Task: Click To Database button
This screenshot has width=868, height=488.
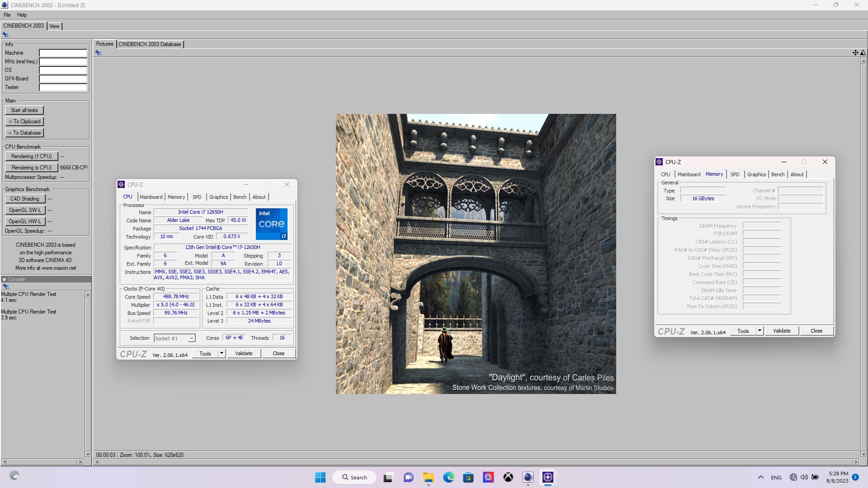Action: (24, 133)
